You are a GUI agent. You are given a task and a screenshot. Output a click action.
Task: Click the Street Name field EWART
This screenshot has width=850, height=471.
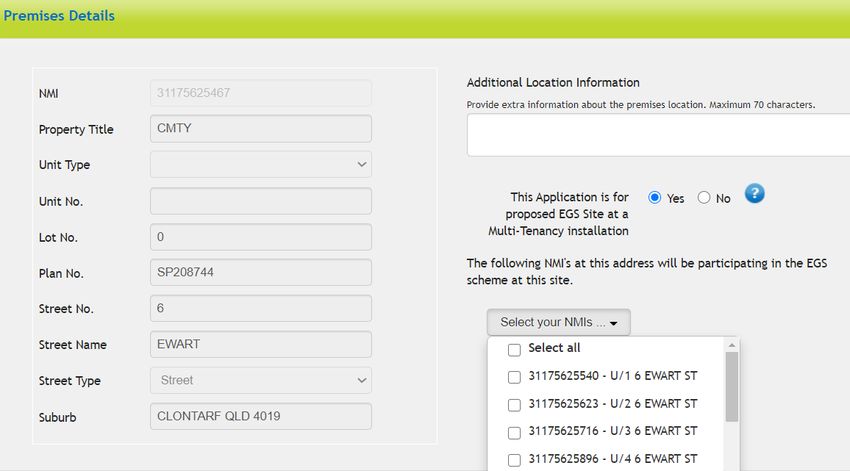click(261, 344)
